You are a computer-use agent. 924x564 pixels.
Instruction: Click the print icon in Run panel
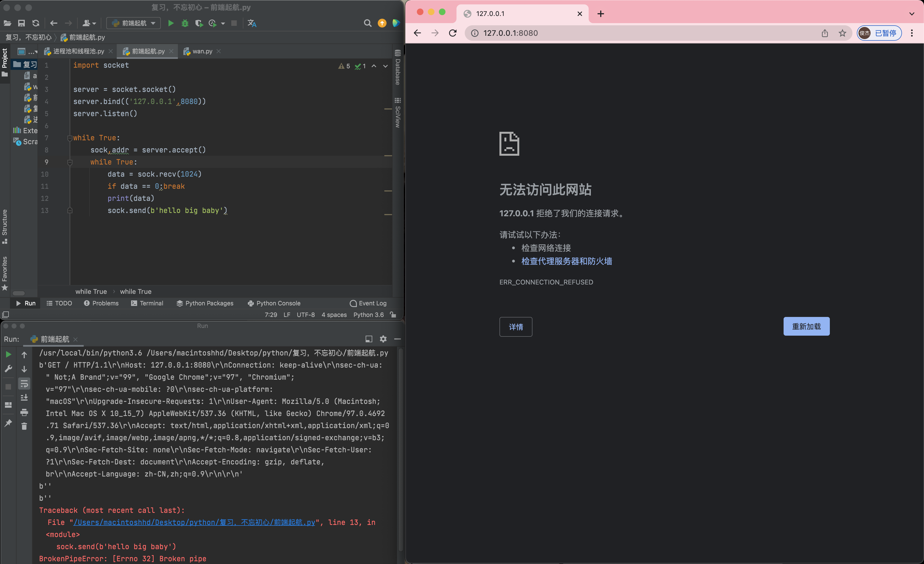(x=25, y=412)
